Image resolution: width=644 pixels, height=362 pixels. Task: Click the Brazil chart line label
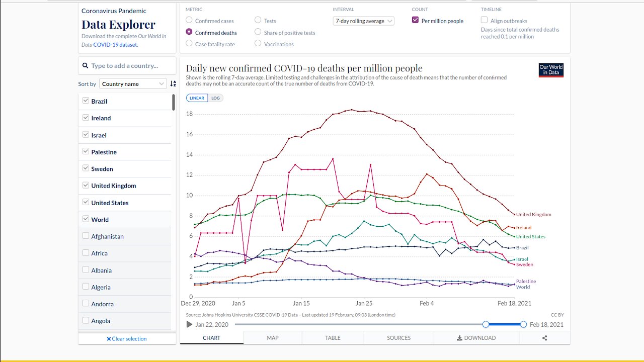pyautogui.click(x=522, y=248)
